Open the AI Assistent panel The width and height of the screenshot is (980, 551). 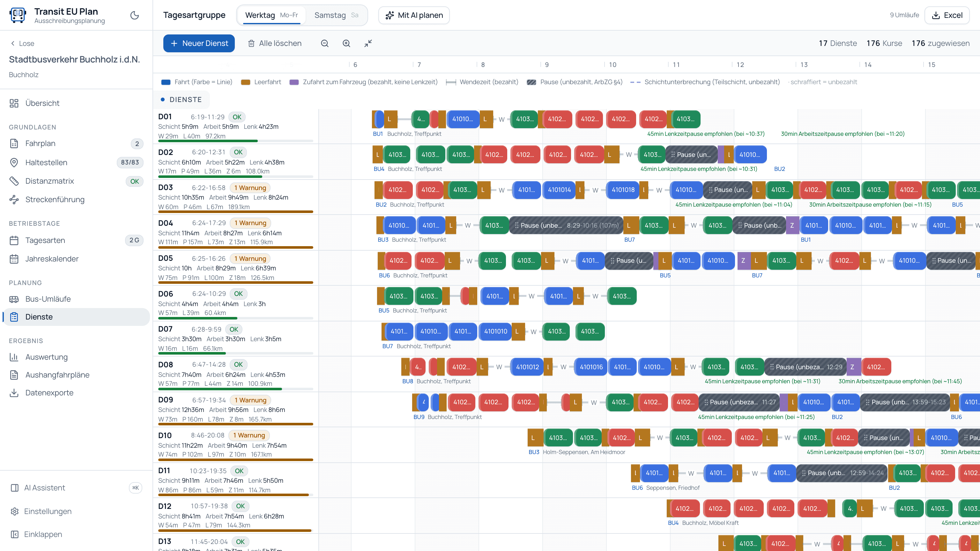point(76,488)
